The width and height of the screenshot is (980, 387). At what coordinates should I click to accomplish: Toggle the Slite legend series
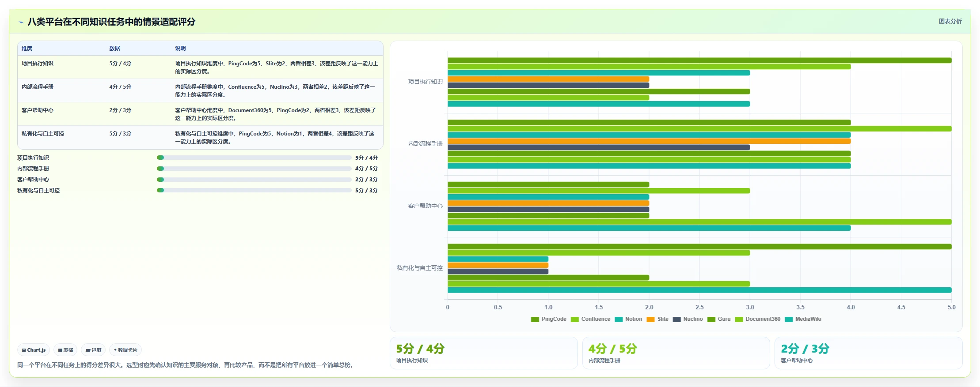(x=657, y=319)
